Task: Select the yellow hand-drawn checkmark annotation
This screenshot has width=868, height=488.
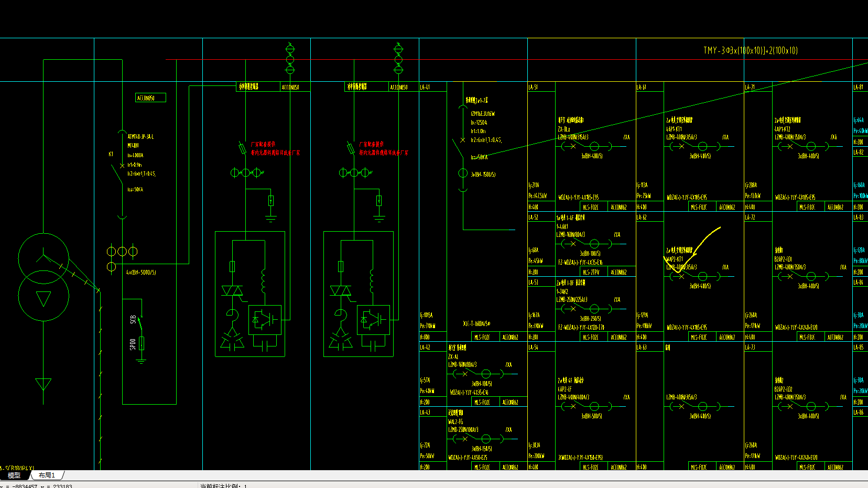Action: 692,251
